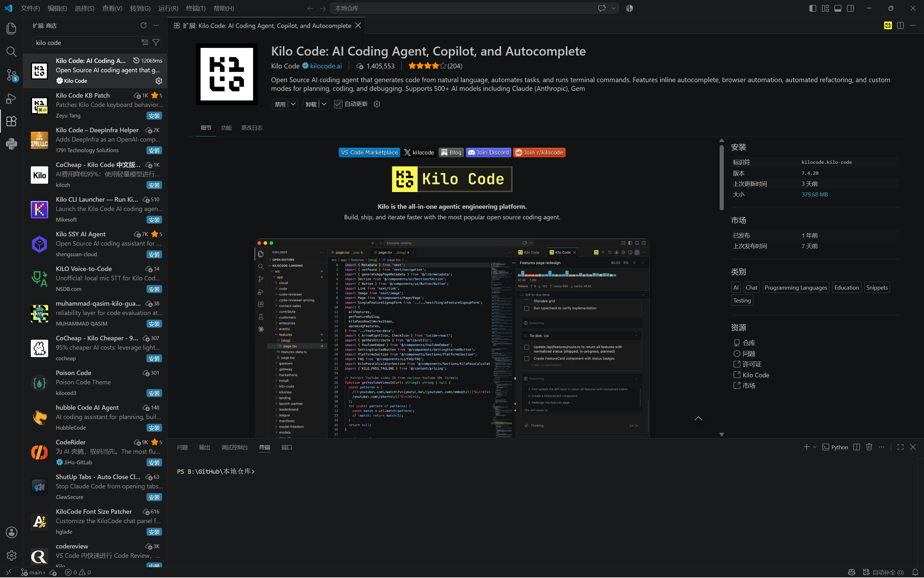Switch to the 调试控制台 panel tab
This screenshot has width=924, height=578.
(x=235, y=447)
